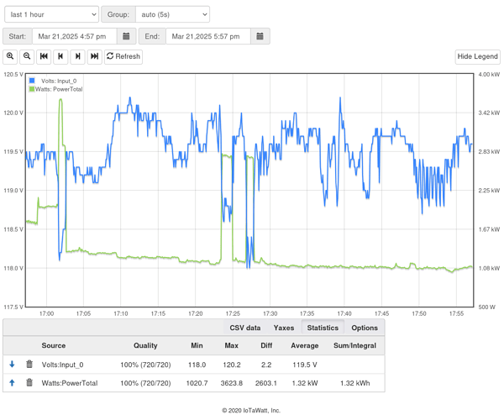
Task: Jump back a full period with fast backward icon
Action: 44,56
